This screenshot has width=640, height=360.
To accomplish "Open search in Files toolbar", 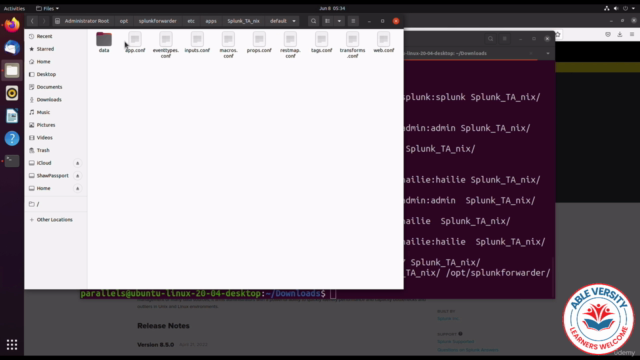I will pyautogui.click(x=313, y=21).
